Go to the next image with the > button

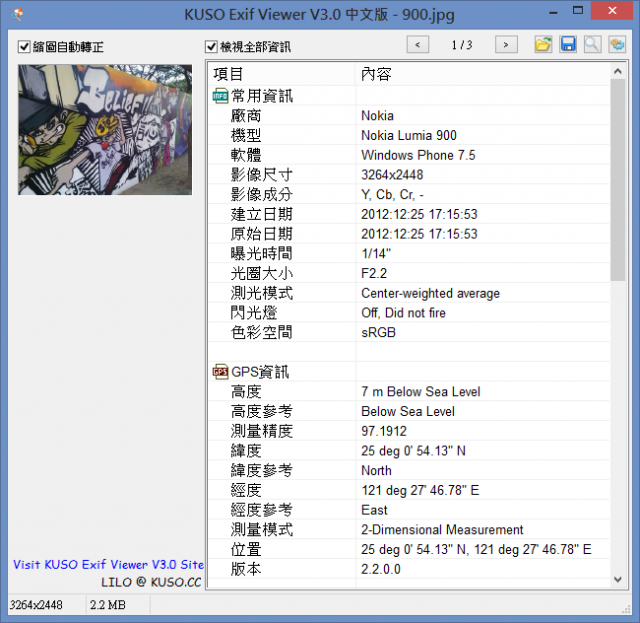pyautogui.click(x=506, y=44)
